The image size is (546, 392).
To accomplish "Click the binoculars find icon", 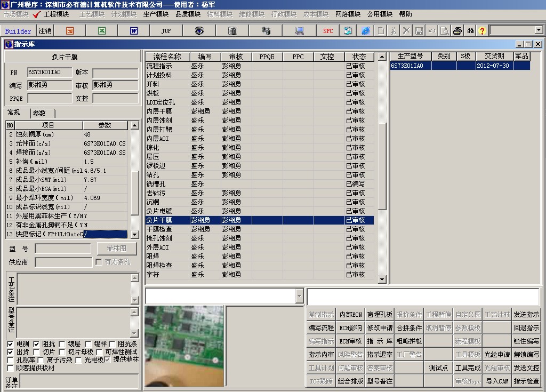I will (x=470, y=30).
